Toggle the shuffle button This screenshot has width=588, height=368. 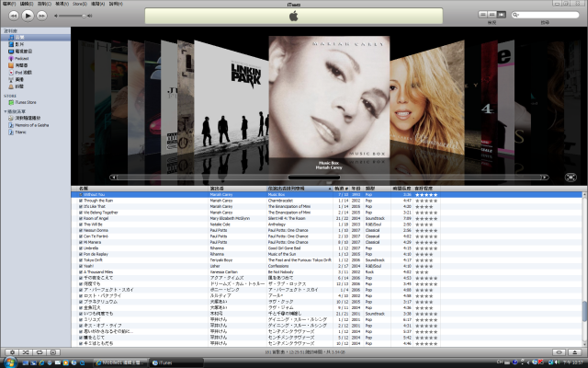pos(26,352)
